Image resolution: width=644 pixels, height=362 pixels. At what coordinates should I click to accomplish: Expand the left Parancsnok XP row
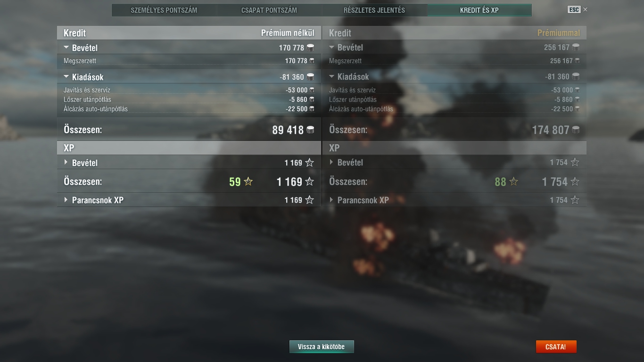coord(66,200)
